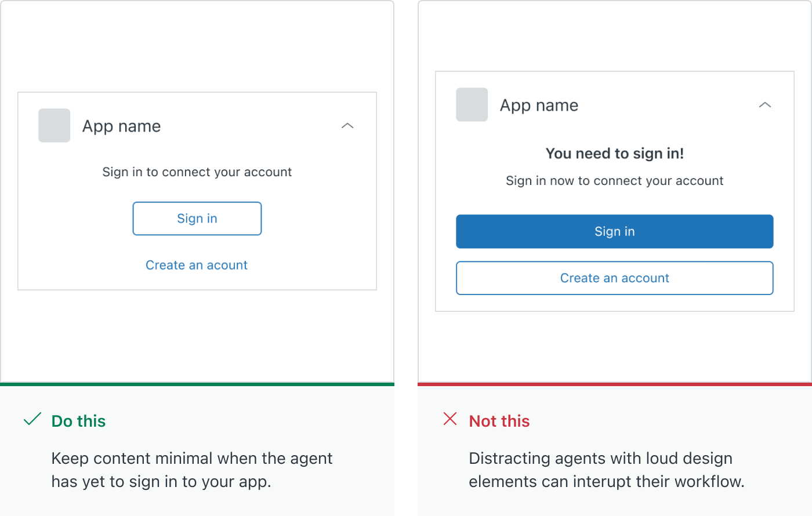Click the solid blue Sign in button

coord(615,231)
